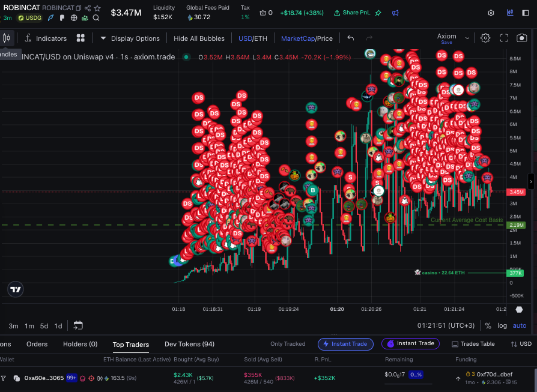This screenshot has height=392, width=537.
Task: Click the 2.19M average cost basis label
Action: [x=516, y=225]
